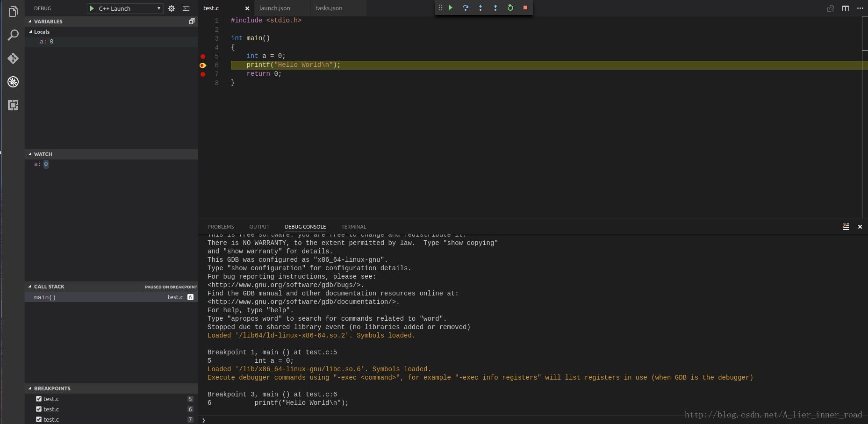Close the test.c editor tab
Image resolution: width=868 pixels, height=424 pixels.
[x=247, y=8]
